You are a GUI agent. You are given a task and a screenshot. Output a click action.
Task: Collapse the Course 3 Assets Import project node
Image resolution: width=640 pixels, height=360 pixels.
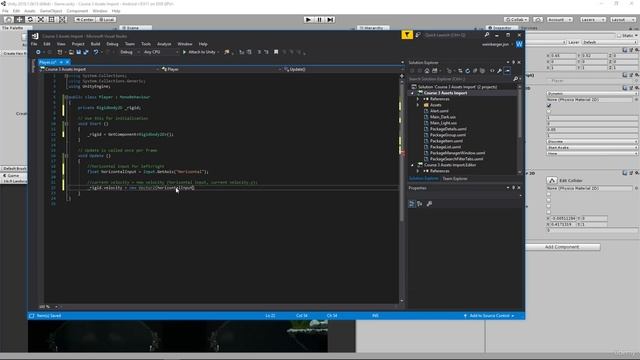tap(412, 93)
